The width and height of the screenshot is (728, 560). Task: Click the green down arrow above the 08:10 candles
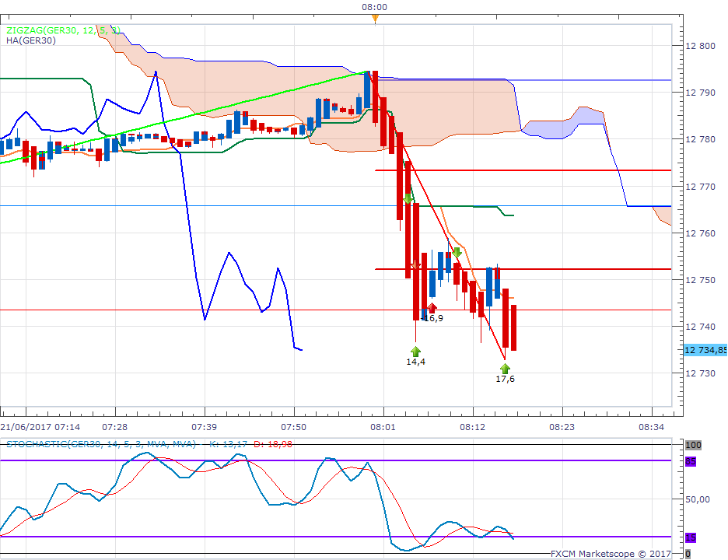coord(457,252)
